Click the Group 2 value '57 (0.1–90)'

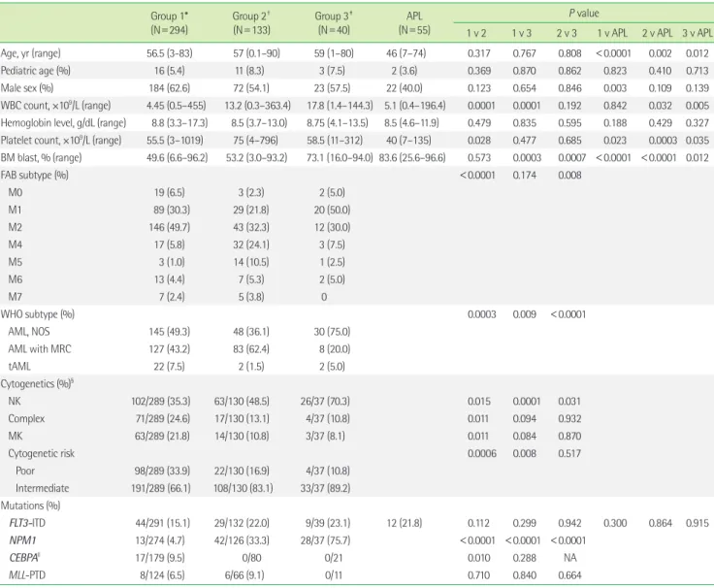[256, 53]
